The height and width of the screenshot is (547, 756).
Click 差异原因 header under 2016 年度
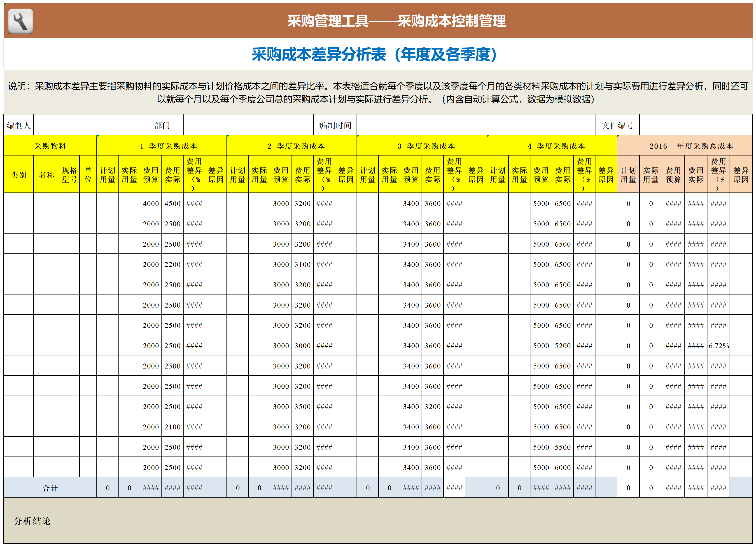pos(741,174)
